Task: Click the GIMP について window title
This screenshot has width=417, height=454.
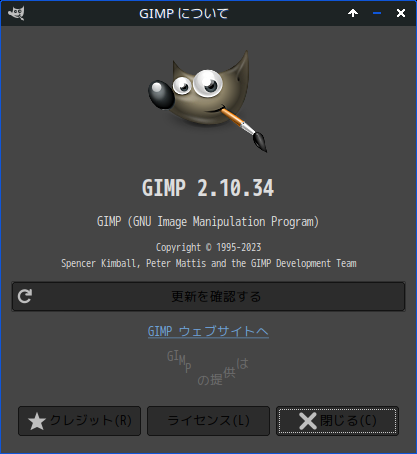Action: pyautogui.click(x=184, y=14)
